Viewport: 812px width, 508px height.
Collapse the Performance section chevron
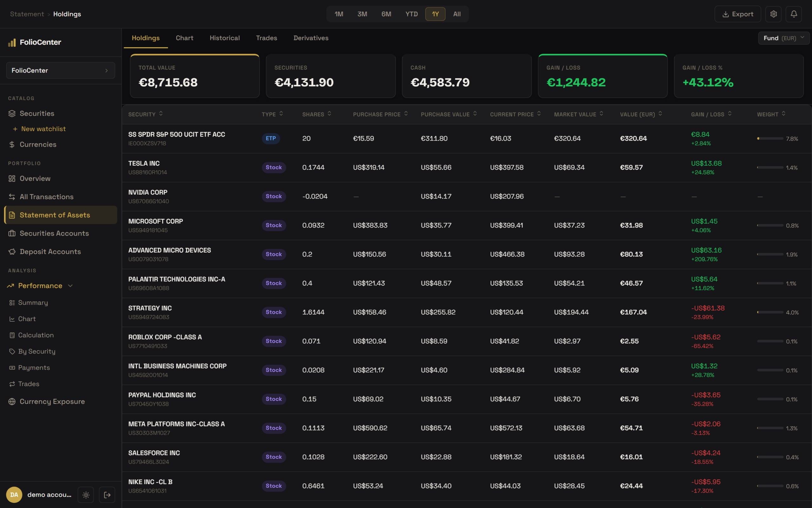click(x=70, y=285)
